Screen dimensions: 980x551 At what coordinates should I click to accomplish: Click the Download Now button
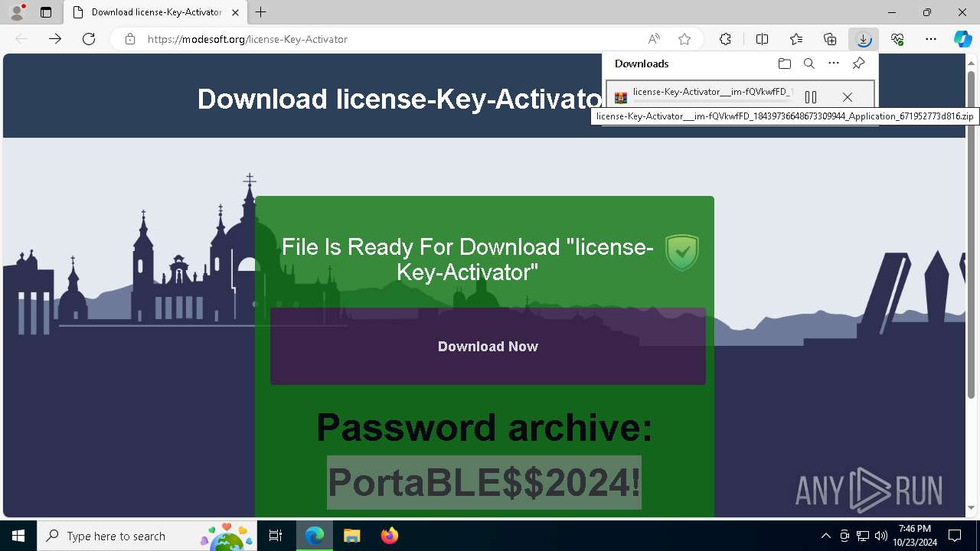pyautogui.click(x=488, y=346)
